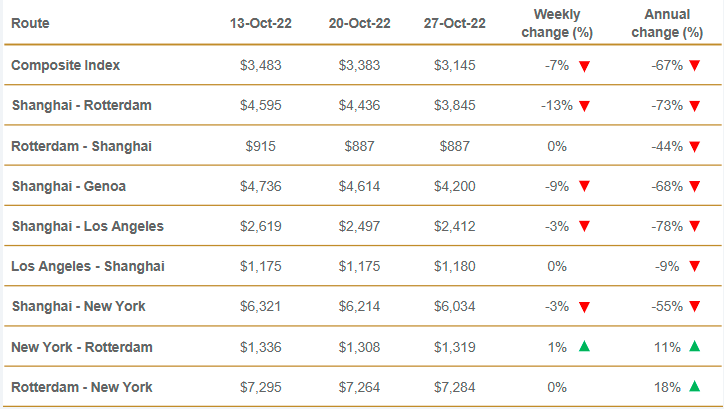Click the 27-Oct-22 column header

pos(456,23)
